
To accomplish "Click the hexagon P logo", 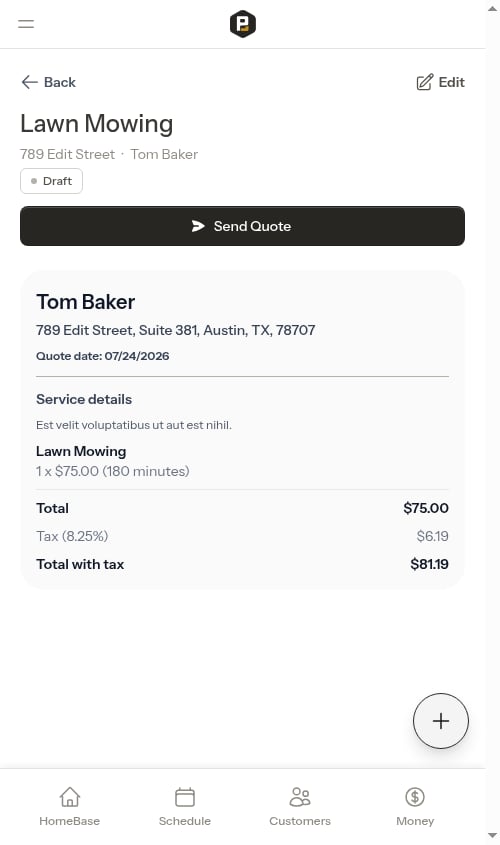I will (x=242, y=24).
